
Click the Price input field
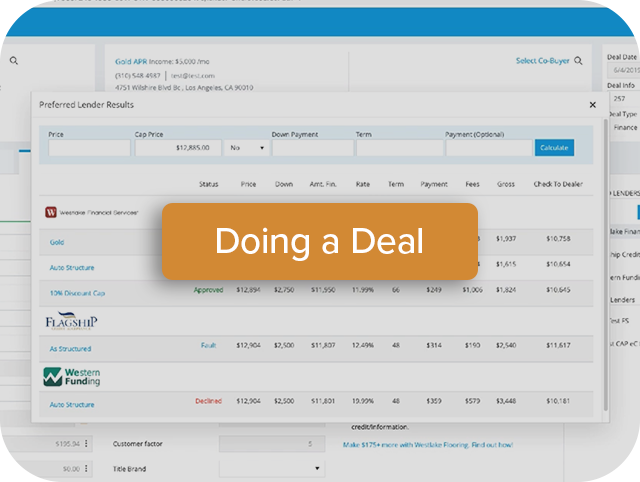click(89, 147)
